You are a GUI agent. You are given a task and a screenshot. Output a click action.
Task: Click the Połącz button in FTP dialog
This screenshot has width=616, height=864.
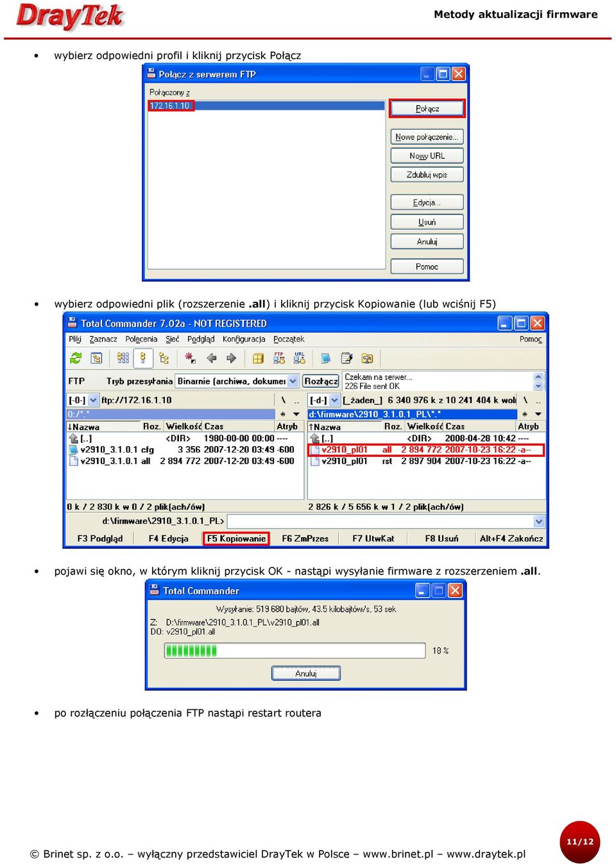pyautogui.click(x=427, y=108)
